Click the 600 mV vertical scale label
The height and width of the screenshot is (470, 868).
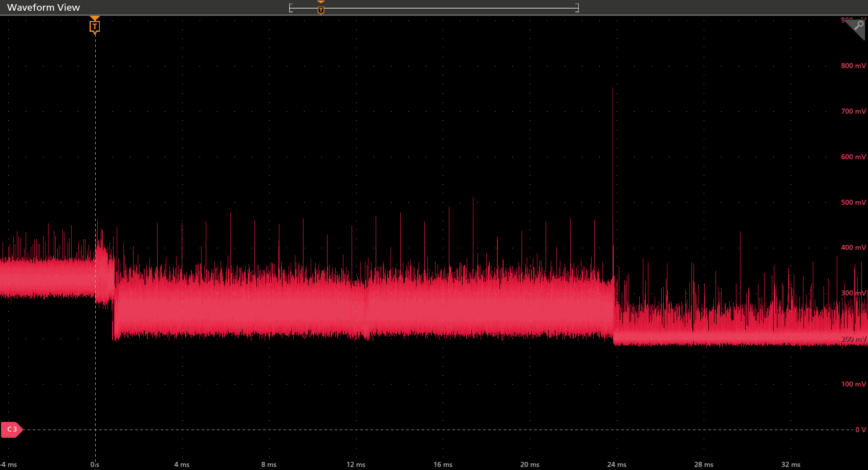coord(853,157)
